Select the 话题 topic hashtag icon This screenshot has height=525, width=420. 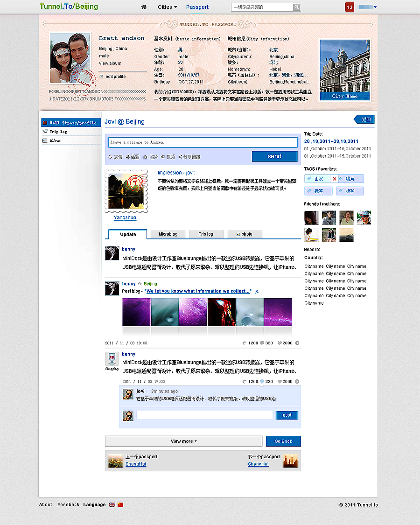click(x=128, y=157)
